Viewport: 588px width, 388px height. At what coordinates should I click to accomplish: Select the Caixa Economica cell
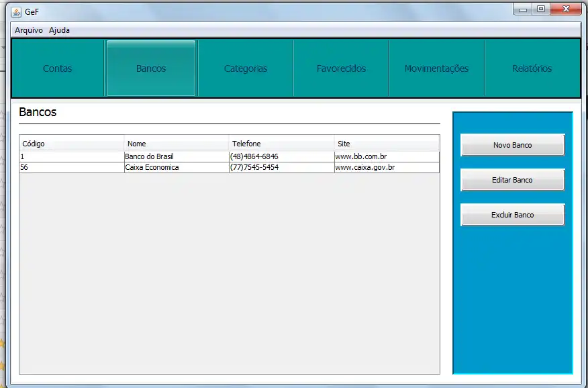[x=177, y=168]
